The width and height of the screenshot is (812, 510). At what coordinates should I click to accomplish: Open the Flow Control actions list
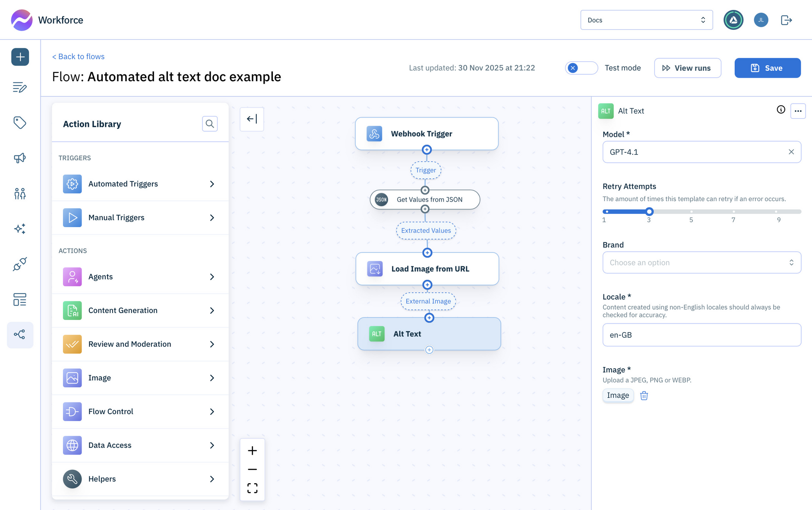click(140, 412)
